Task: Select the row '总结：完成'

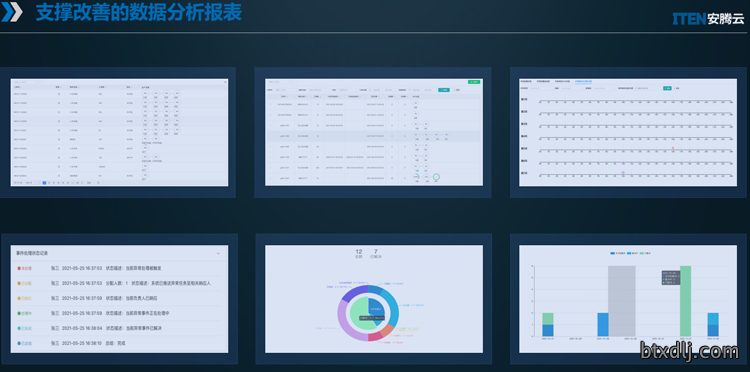Action: [119, 343]
